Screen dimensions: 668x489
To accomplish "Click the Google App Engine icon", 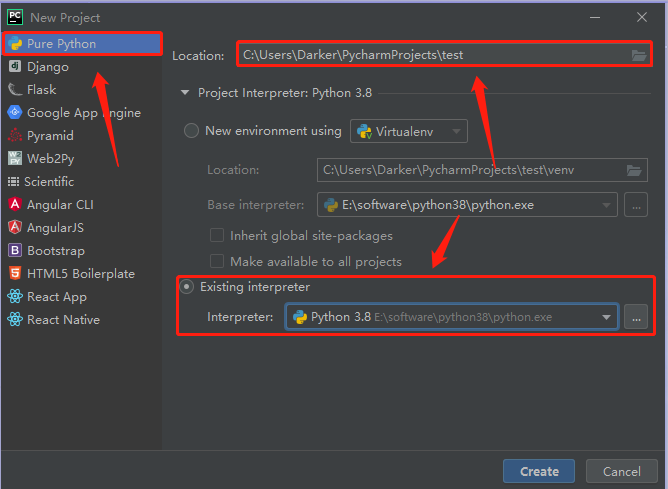I will pyautogui.click(x=15, y=112).
